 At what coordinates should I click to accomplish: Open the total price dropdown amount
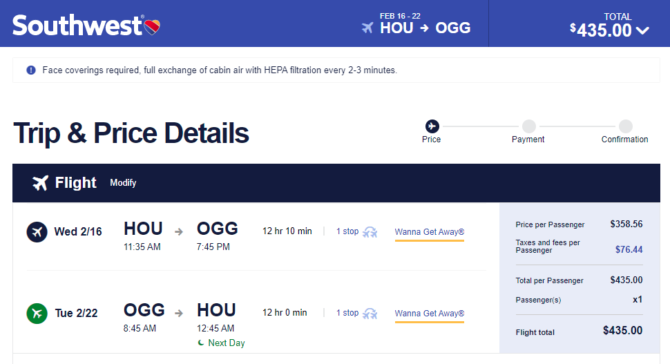tap(601, 30)
